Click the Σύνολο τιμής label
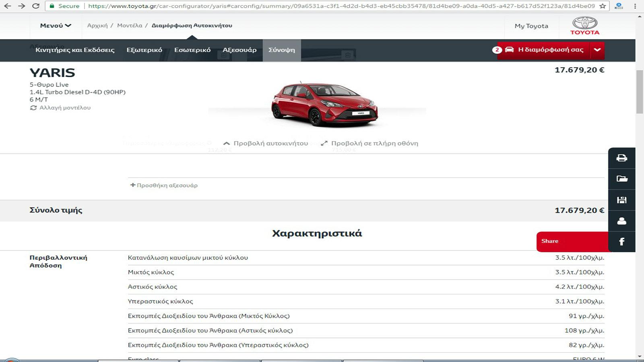Image resolution: width=644 pixels, height=362 pixels. tap(56, 210)
